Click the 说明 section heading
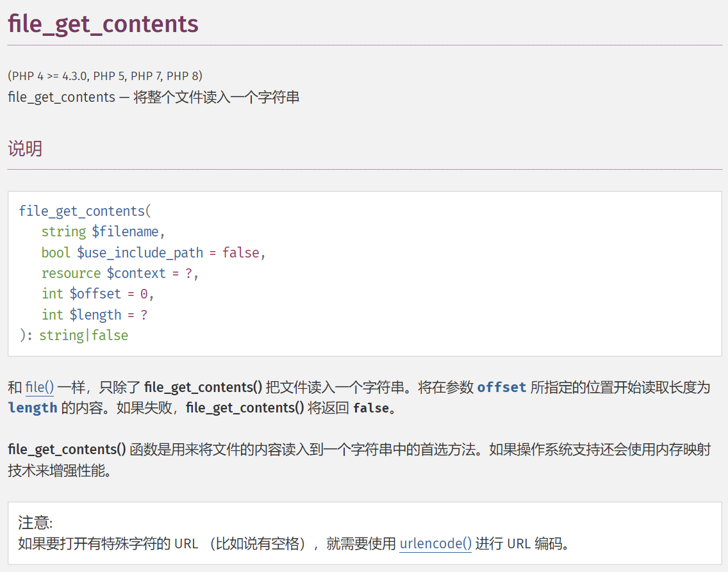The width and height of the screenshot is (728, 572). [x=25, y=149]
